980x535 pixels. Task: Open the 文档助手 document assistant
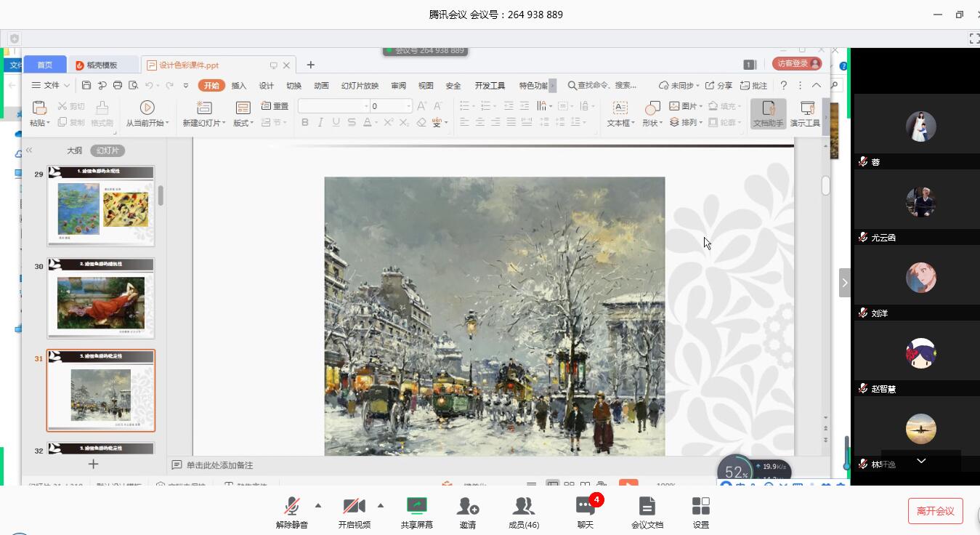point(769,114)
